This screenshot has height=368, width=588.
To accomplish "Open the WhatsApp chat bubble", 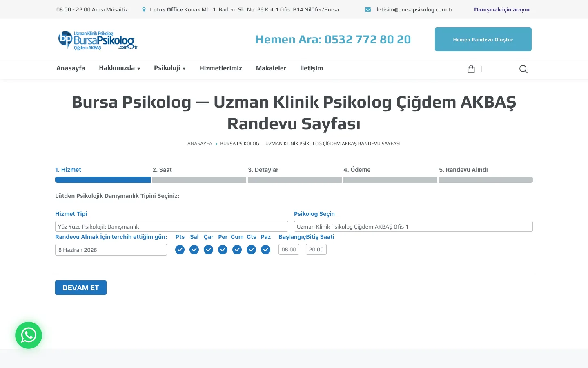I will [29, 335].
